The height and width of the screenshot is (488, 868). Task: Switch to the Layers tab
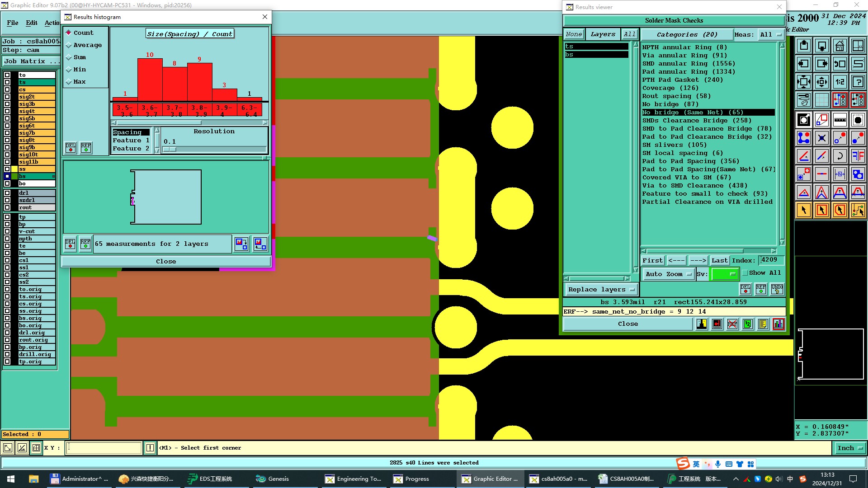[603, 34]
